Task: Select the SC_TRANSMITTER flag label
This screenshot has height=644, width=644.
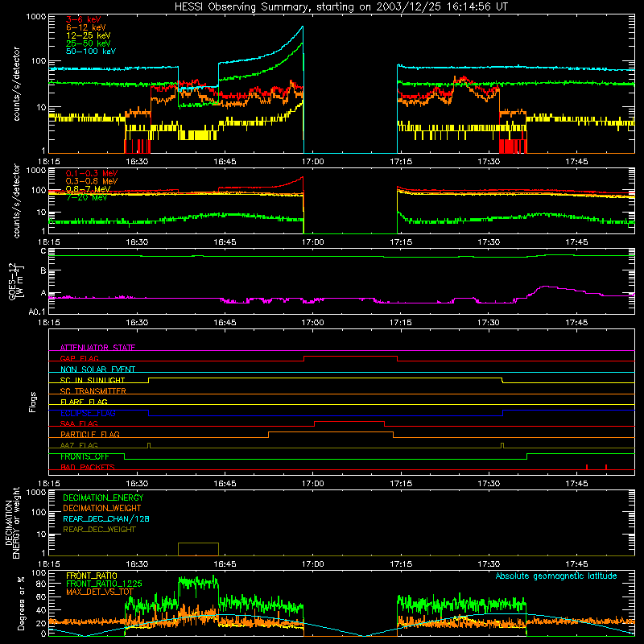Action: coord(93,391)
